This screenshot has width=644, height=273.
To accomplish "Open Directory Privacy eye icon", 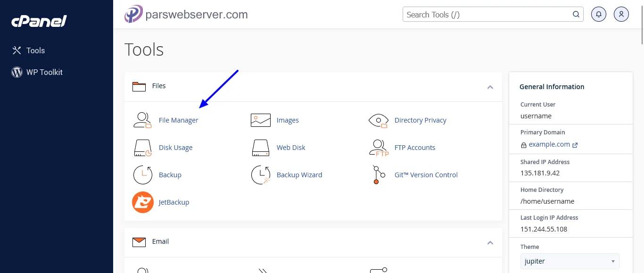I will pos(378,120).
